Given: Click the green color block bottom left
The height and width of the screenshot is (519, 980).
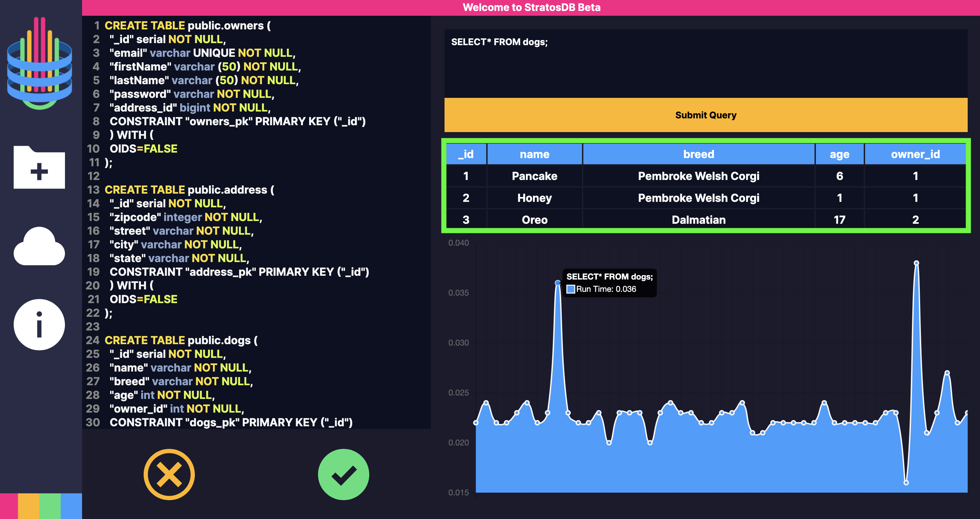Looking at the screenshot, I should point(50,506).
